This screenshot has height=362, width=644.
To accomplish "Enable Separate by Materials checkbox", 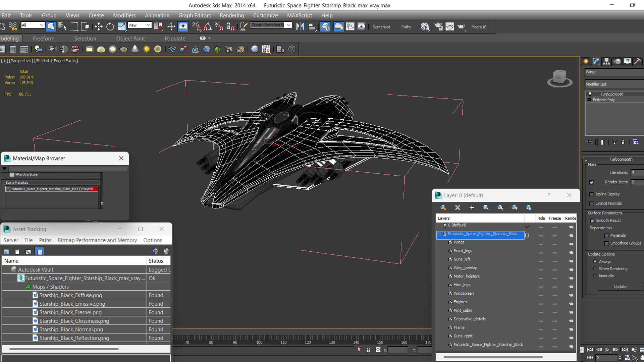I will point(606,236).
